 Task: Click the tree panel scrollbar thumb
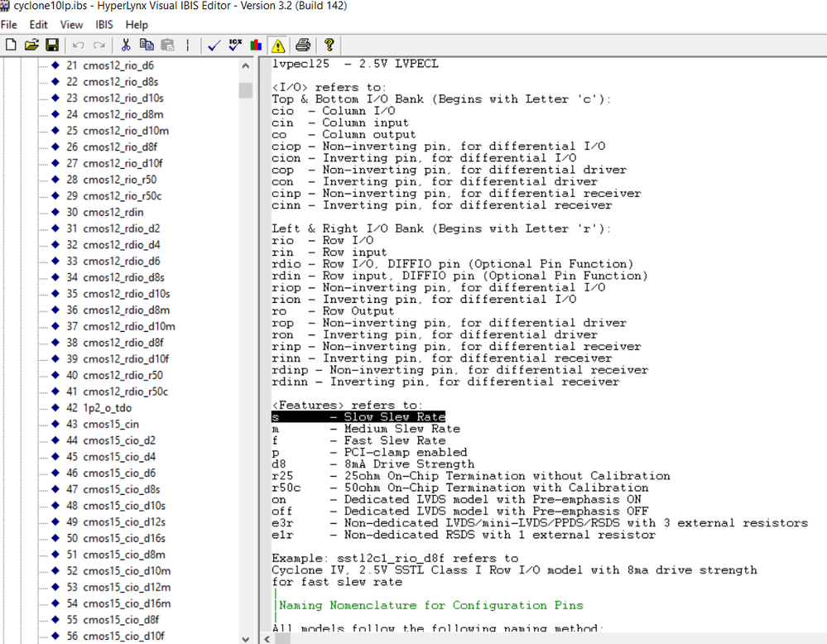[x=245, y=90]
